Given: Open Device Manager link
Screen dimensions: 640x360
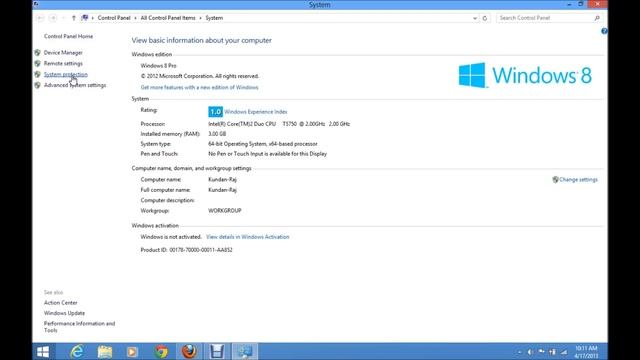Looking at the screenshot, I should click(63, 53).
